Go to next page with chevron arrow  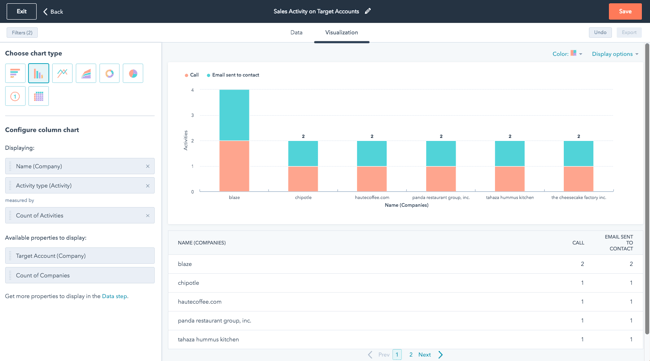[x=441, y=355]
